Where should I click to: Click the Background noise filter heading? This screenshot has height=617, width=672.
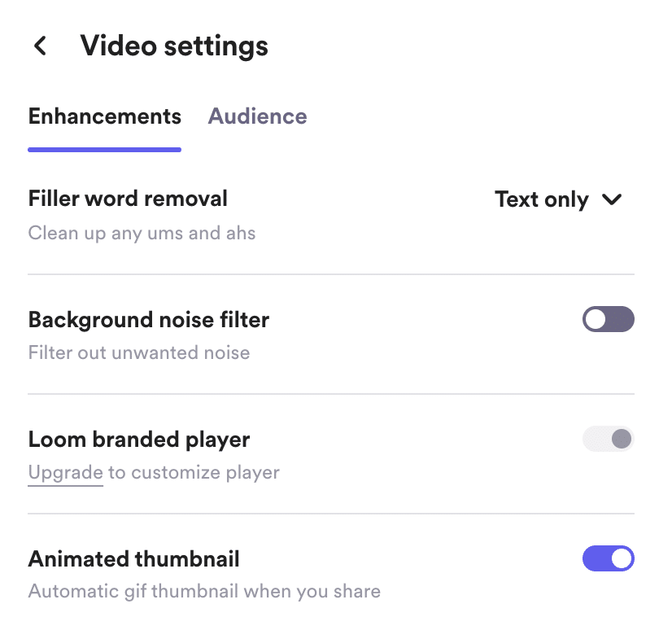148,320
